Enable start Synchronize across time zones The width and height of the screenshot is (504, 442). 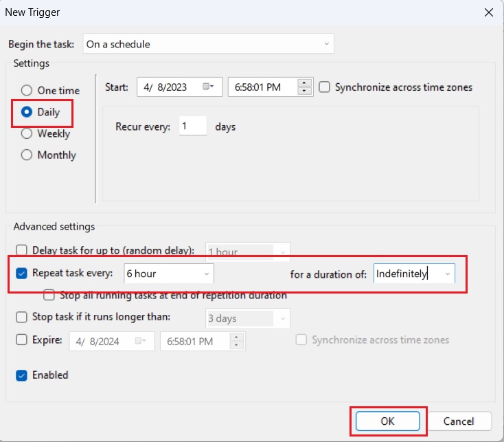coord(324,87)
